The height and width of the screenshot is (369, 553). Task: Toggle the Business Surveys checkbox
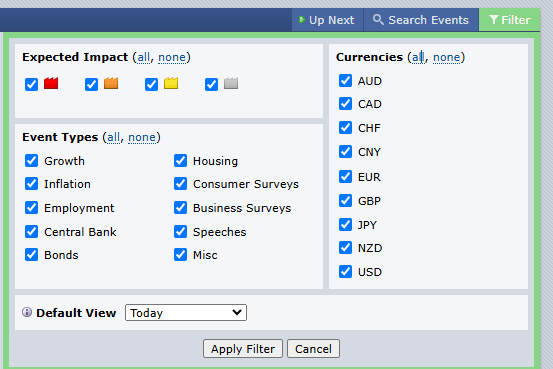coord(180,207)
